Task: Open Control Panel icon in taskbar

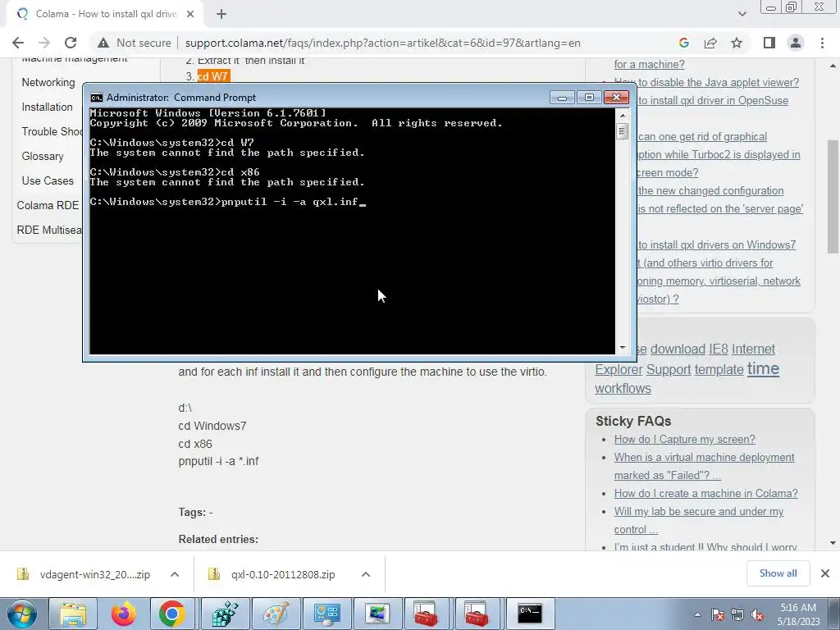Action: coord(326,614)
